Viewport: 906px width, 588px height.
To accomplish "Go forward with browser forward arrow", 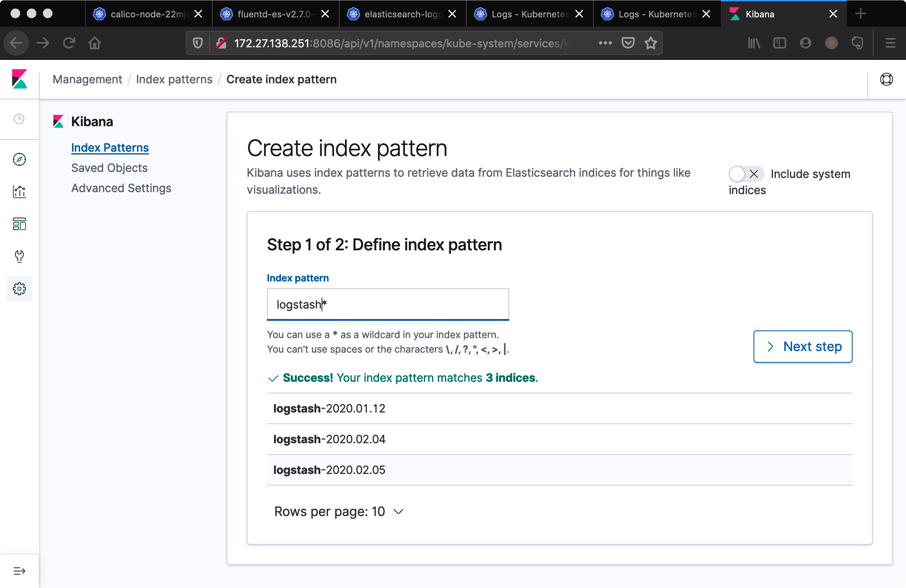I will click(43, 43).
